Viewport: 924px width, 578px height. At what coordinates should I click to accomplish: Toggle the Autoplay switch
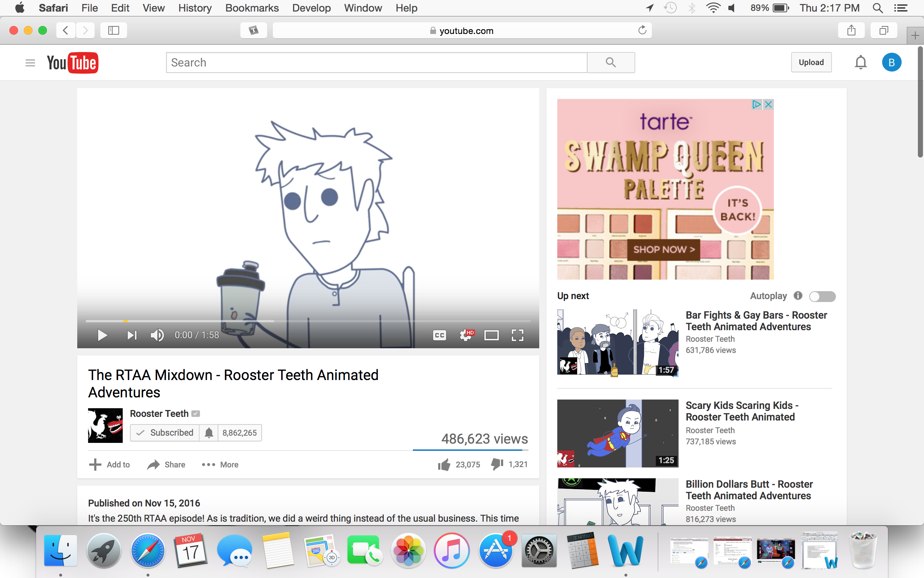click(822, 296)
